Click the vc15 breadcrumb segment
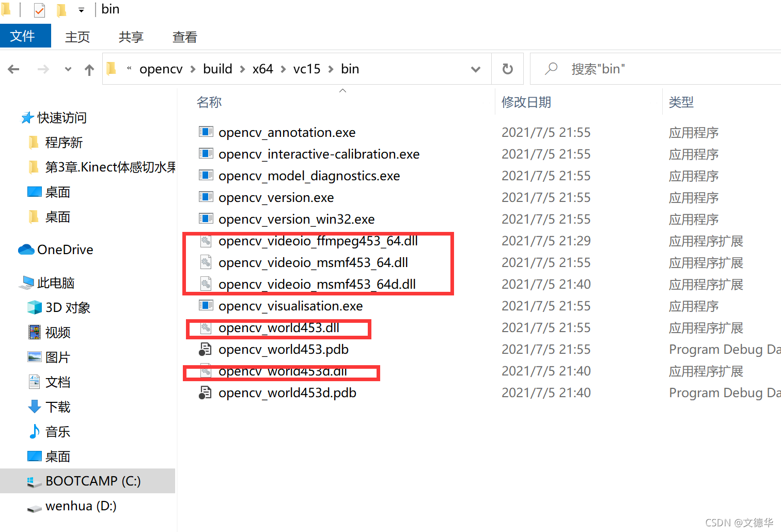 [307, 69]
